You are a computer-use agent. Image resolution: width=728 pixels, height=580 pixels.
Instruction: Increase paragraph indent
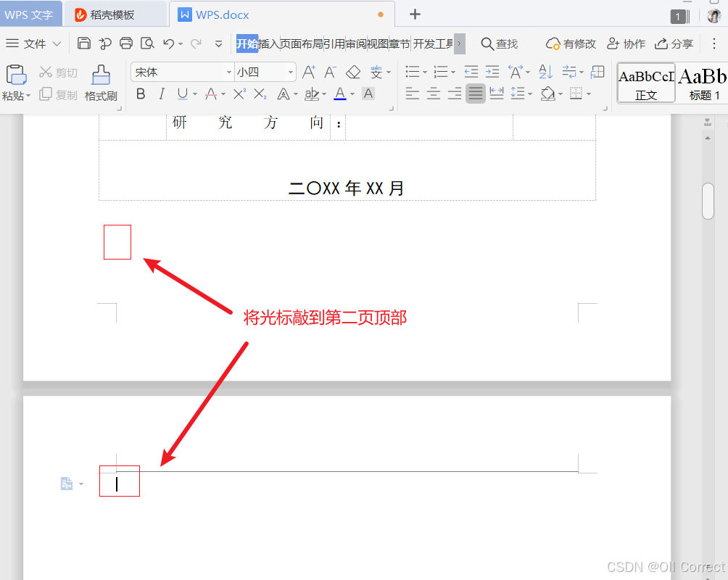492,72
